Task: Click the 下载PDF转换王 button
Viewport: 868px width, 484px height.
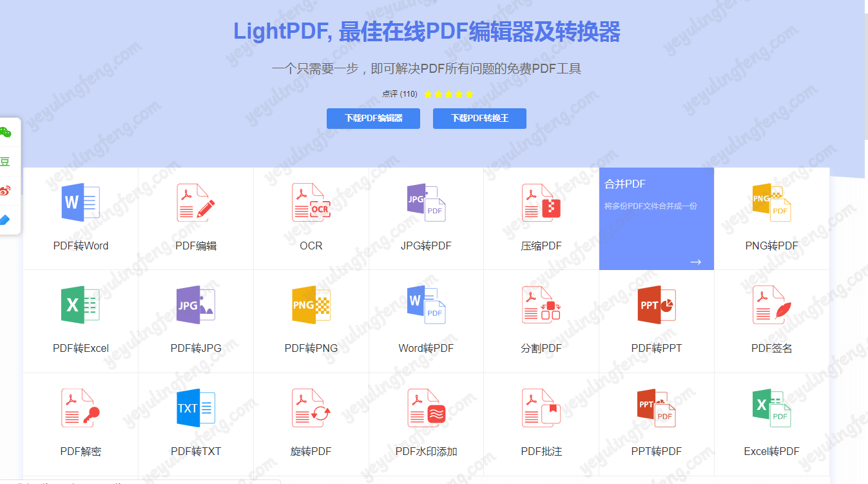Action: (x=479, y=119)
